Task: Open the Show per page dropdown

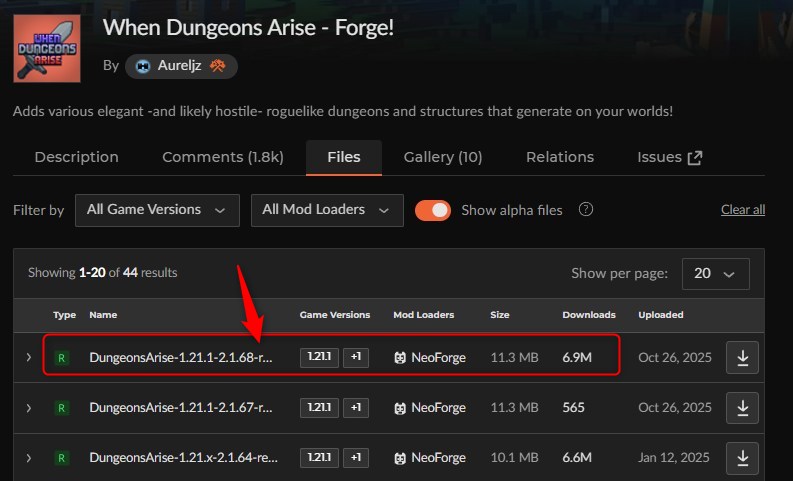Action: (x=716, y=274)
